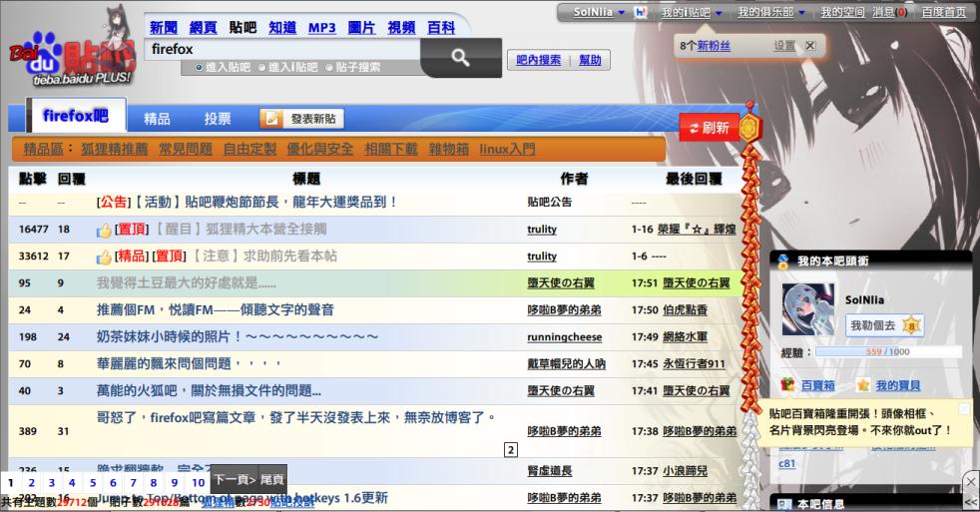Open last replier 永恒行者911

694,364
